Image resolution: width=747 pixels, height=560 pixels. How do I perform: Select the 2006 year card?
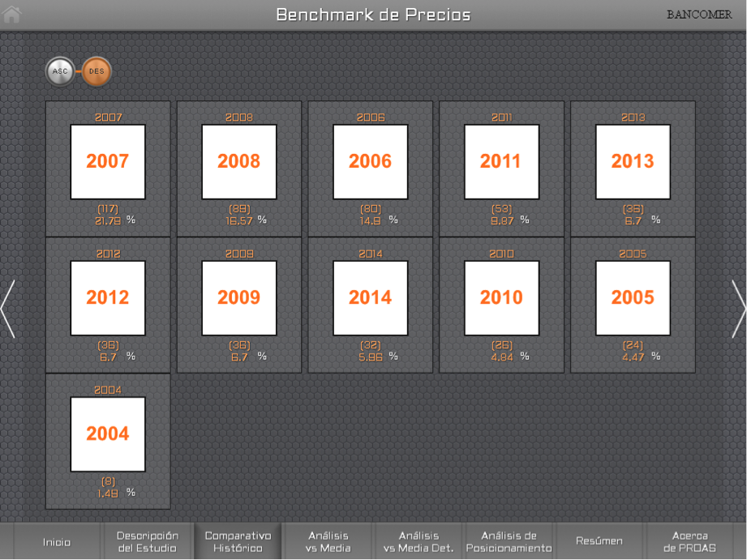[371, 162]
